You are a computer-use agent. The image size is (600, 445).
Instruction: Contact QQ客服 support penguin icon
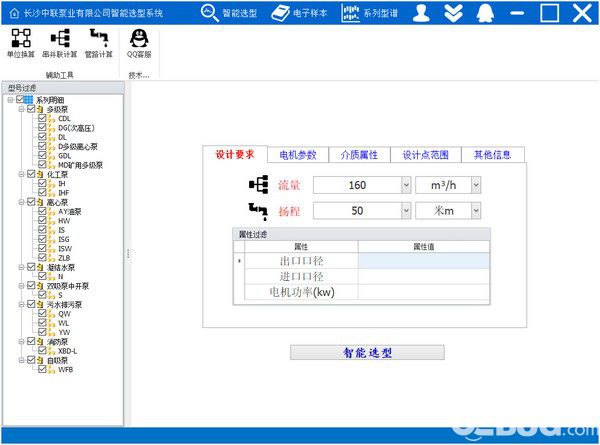[x=139, y=43]
